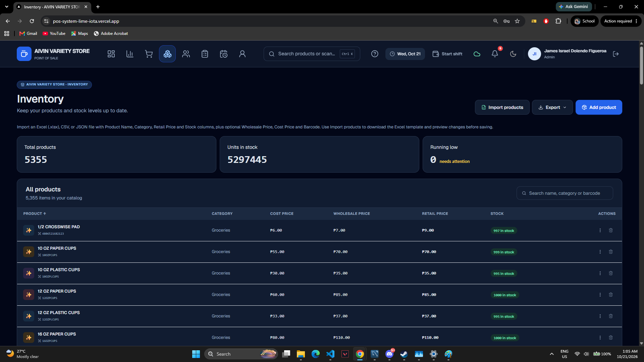
Task: Delete the 1/2 CROSSWISE PAD product
Action: 611,230
